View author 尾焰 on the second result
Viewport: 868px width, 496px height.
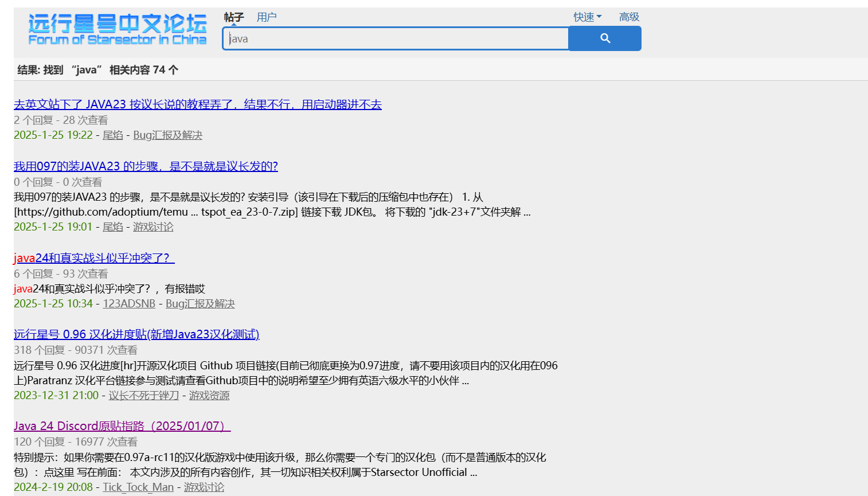113,227
